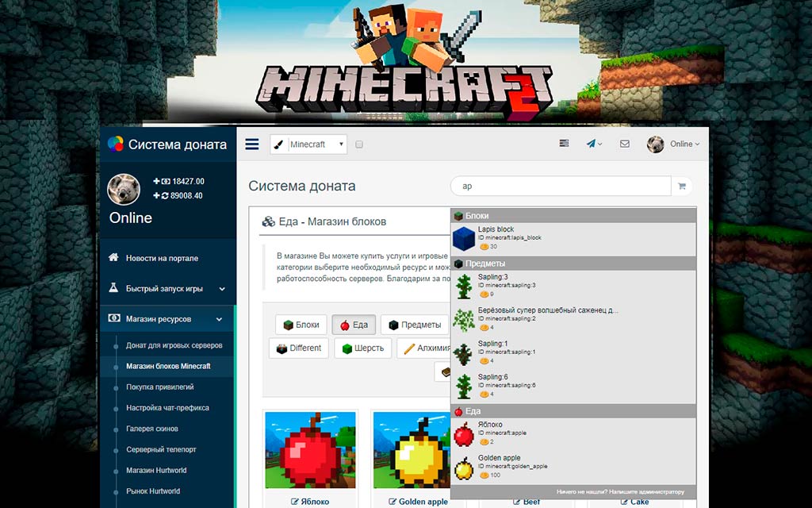Click the Lapis block icon in search results
Image resolution: width=812 pixels, height=508 pixels.
[464, 238]
